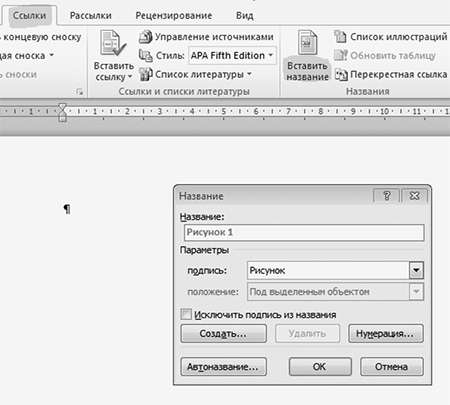450x405 pixels.
Task: Click the Перекрестная ссылка icon
Action: pos(341,74)
